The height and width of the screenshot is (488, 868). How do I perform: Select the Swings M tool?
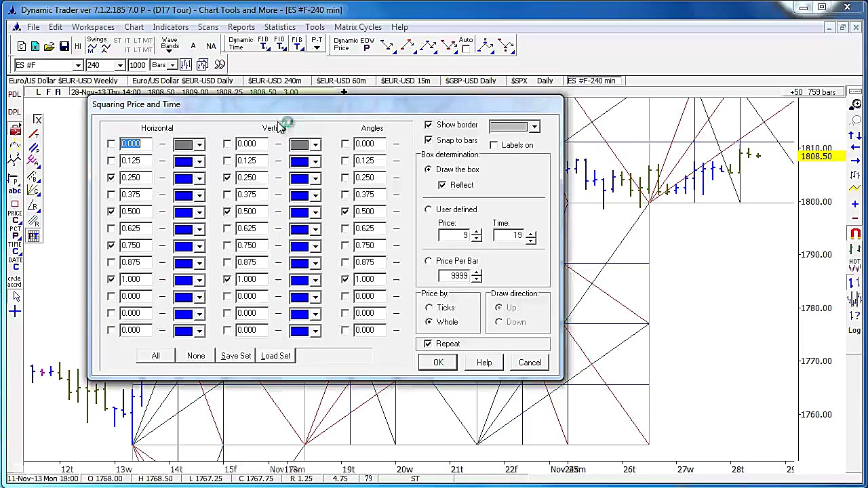click(92, 46)
